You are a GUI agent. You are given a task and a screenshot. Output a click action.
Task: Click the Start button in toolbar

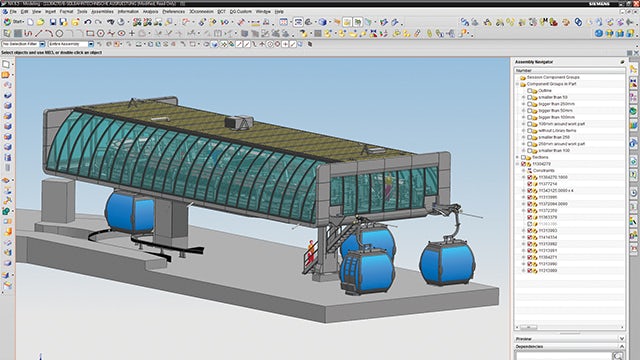13,22
